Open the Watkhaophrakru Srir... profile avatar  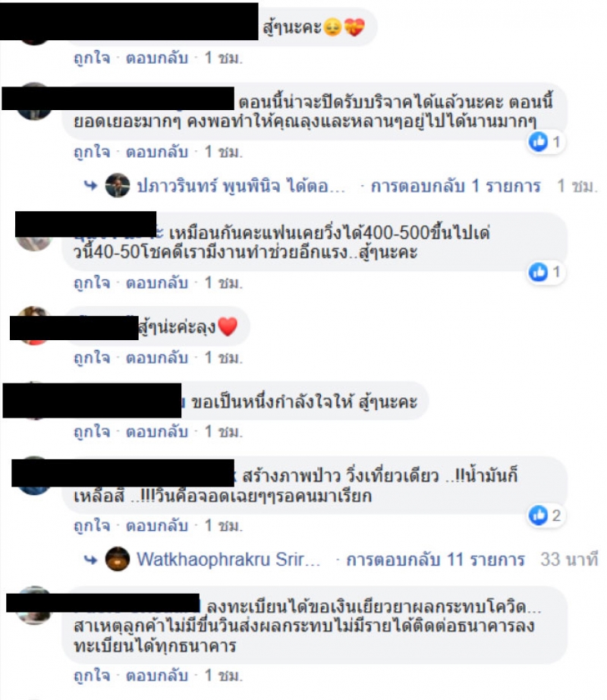pos(118,559)
